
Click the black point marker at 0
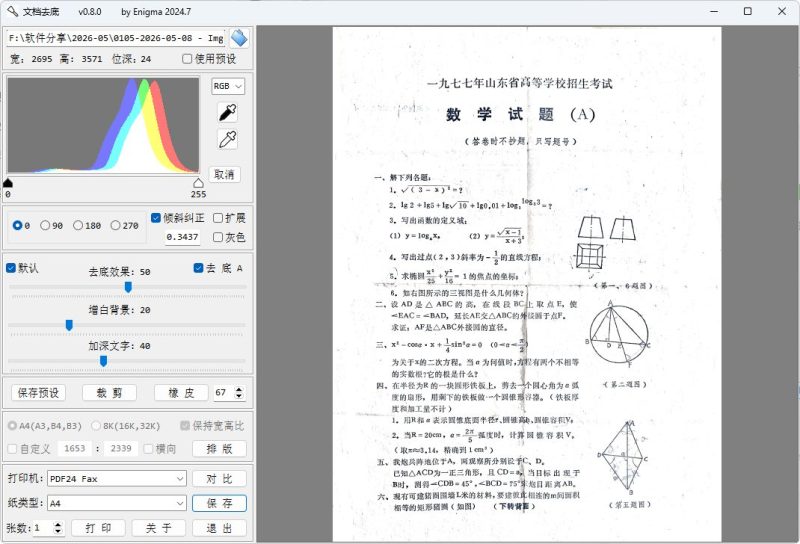point(8,183)
